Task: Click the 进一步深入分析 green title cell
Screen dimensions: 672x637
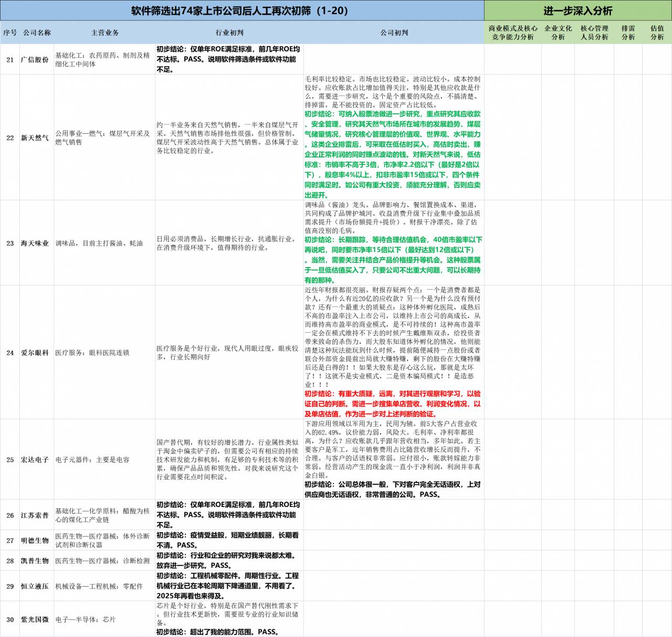Action: pos(578,10)
